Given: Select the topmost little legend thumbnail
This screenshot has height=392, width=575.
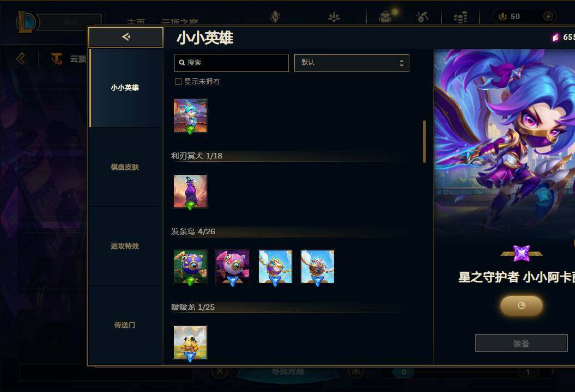Looking at the screenshot, I should [190, 116].
